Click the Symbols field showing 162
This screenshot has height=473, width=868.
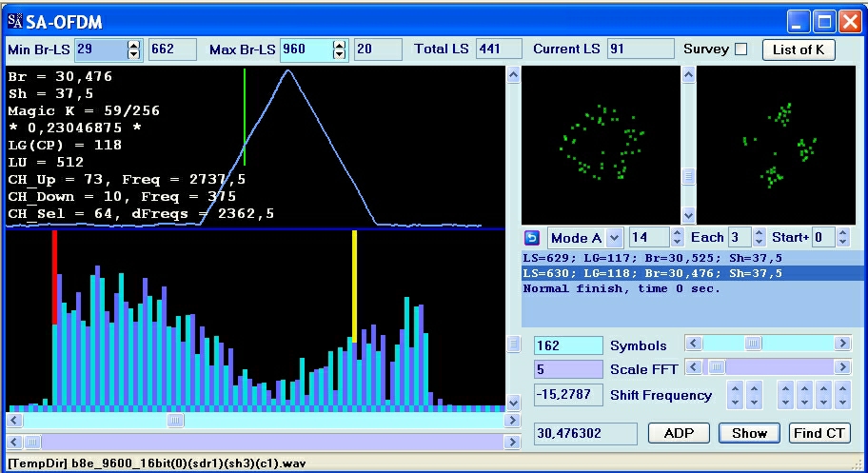(568, 345)
